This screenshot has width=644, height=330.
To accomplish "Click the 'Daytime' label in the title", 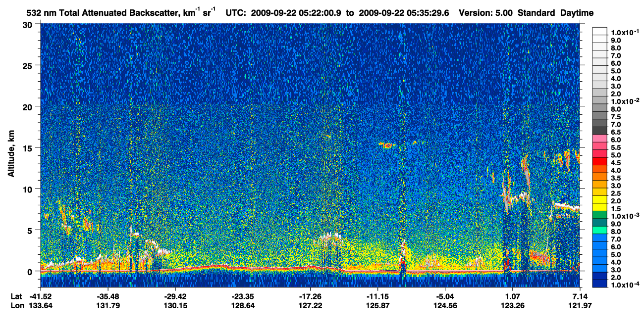I will click(577, 13).
